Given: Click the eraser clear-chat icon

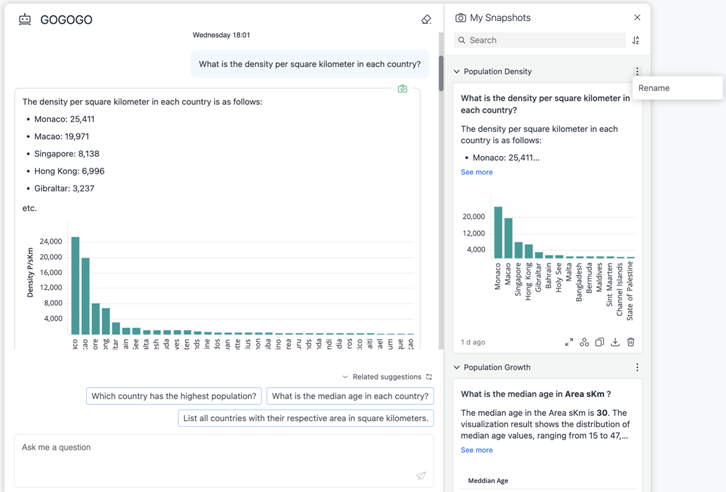Looking at the screenshot, I should 426,19.
